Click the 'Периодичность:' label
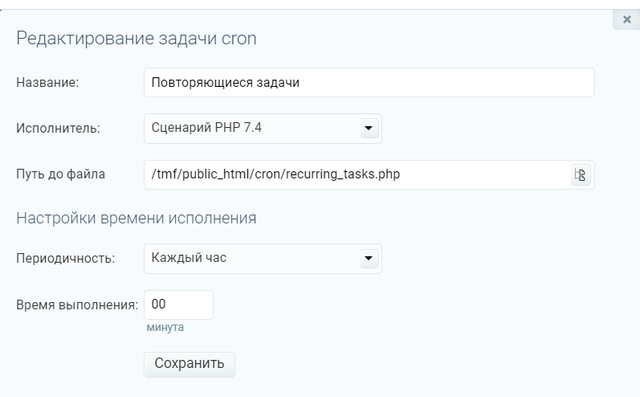Screen dimensions: 640x397 click(65, 258)
